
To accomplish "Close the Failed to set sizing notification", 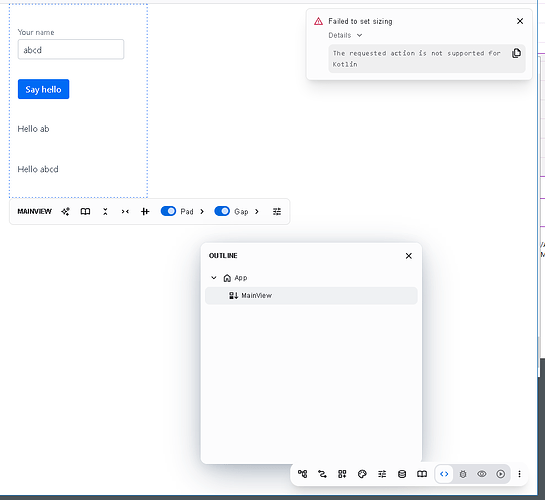I will click(x=520, y=21).
